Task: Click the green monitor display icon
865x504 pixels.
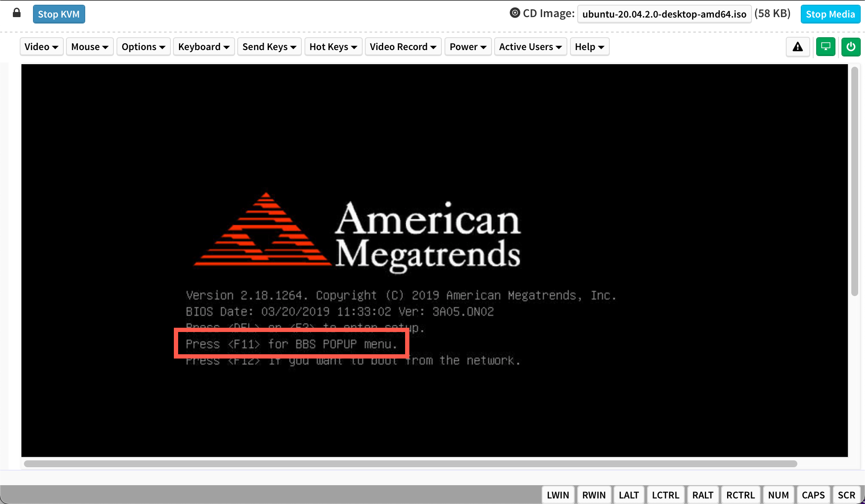Action: pos(826,47)
